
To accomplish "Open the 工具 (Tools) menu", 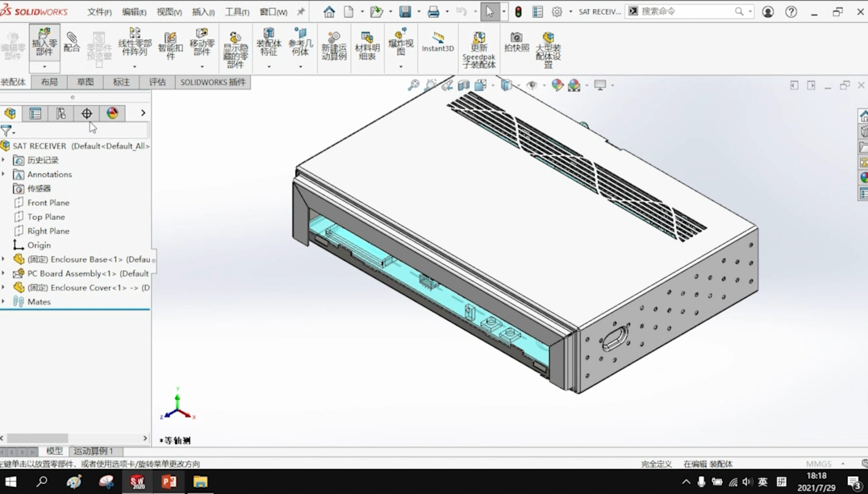I will (x=237, y=12).
